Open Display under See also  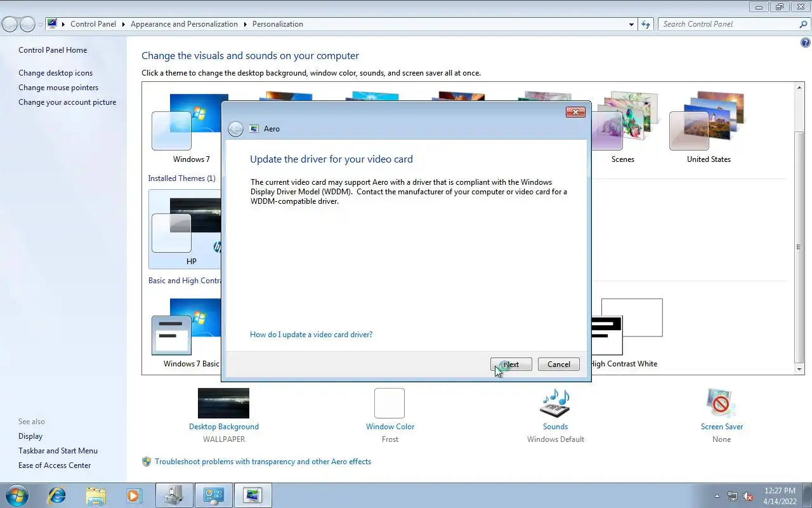tap(30, 436)
